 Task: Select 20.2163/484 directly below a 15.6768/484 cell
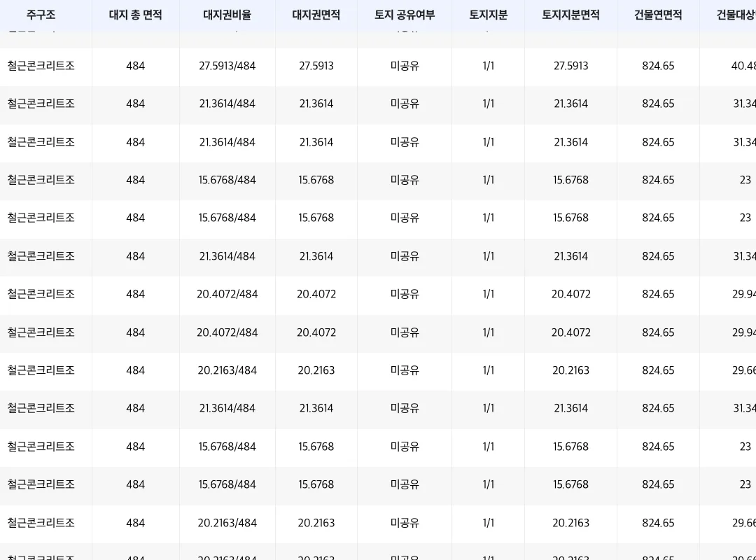pyautogui.click(x=227, y=523)
